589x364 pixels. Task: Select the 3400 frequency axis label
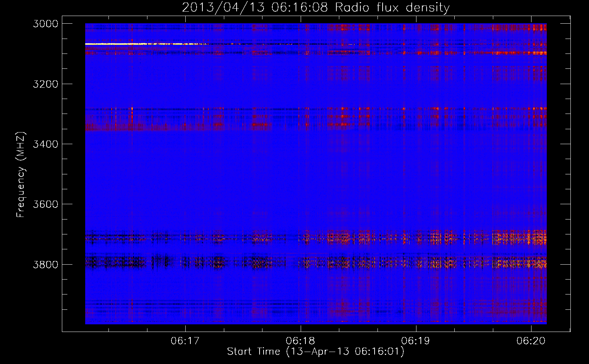tap(46, 144)
